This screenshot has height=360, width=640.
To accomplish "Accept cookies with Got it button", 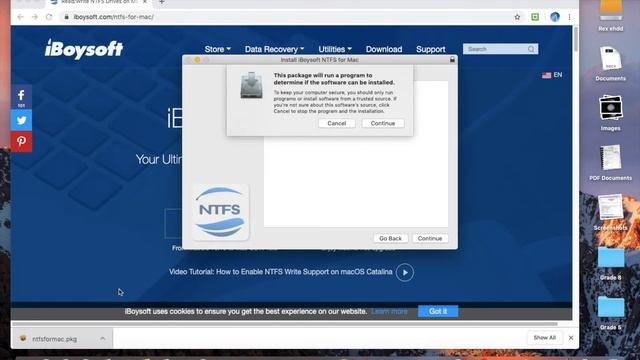I will pos(438,311).
